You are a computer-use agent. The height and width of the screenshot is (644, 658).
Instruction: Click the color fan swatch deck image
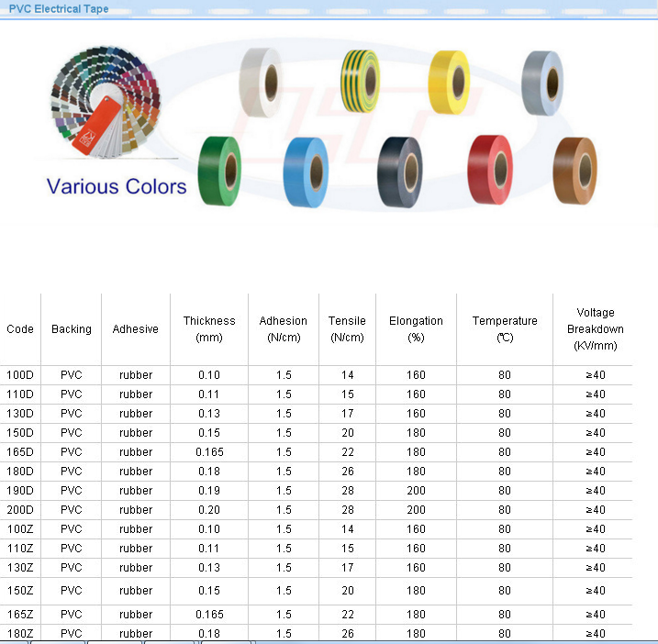pos(106,102)
